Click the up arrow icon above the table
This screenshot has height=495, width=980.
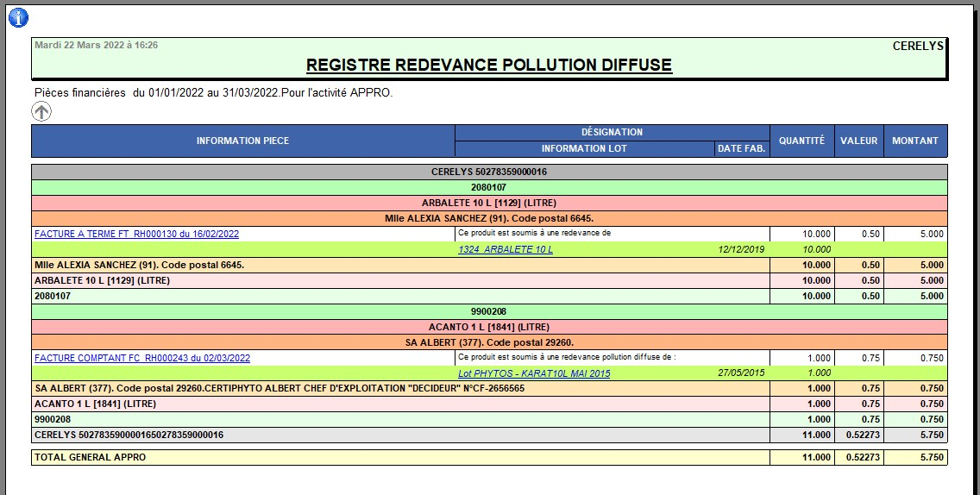pyautogui.click(x=41, y=111)
